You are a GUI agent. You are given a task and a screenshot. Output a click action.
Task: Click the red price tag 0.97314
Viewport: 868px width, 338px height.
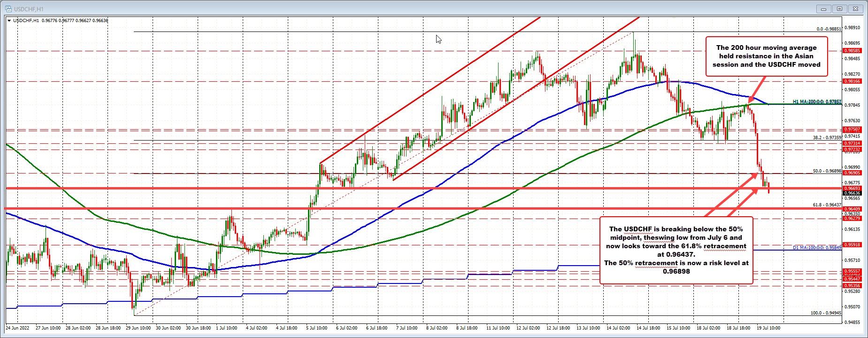coord(853,143)
